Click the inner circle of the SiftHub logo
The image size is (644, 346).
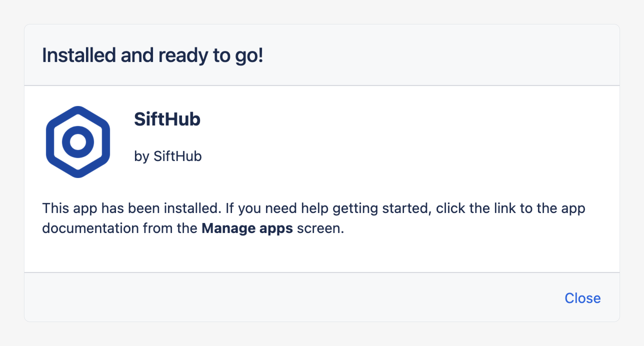78,142
